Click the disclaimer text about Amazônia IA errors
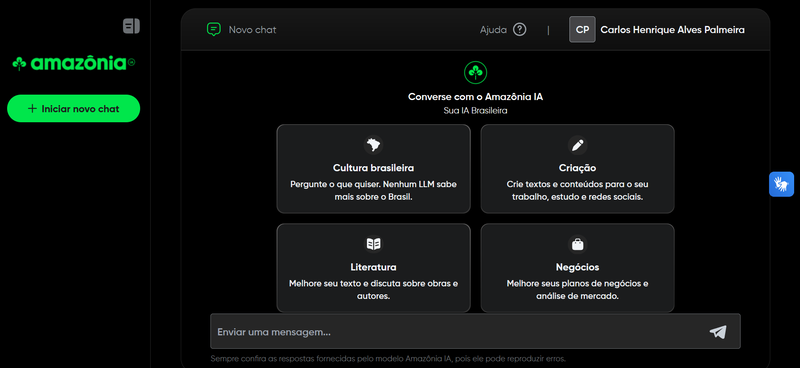Screen dimensions: 800x368 tap(388, 358)
